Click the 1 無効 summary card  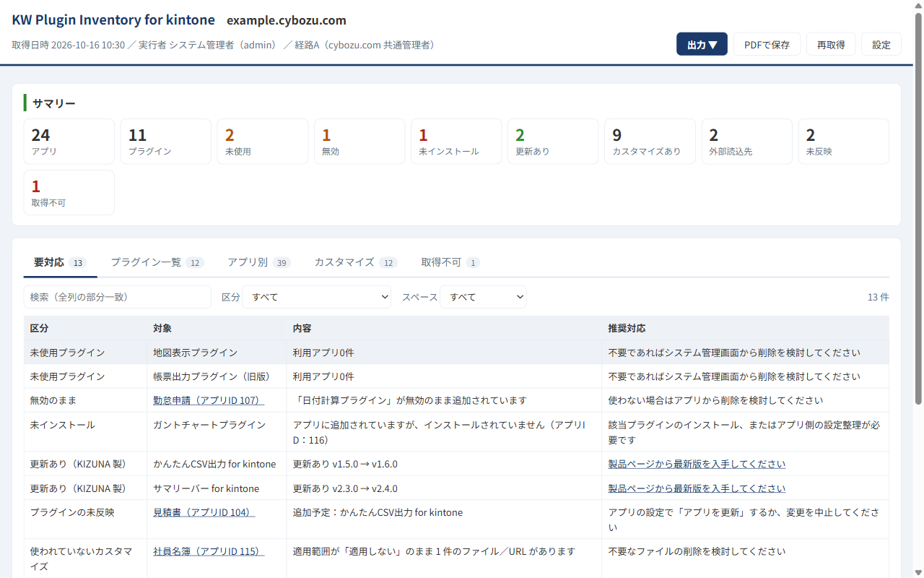tap(359, 142)
